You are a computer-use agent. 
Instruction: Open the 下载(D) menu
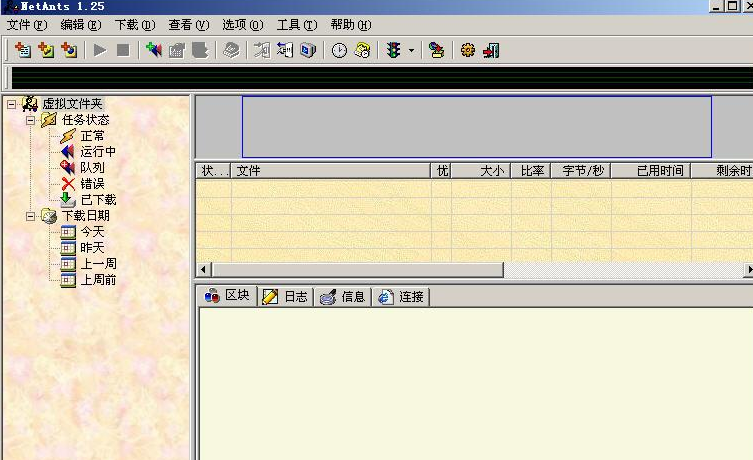(x=135, y=25)
